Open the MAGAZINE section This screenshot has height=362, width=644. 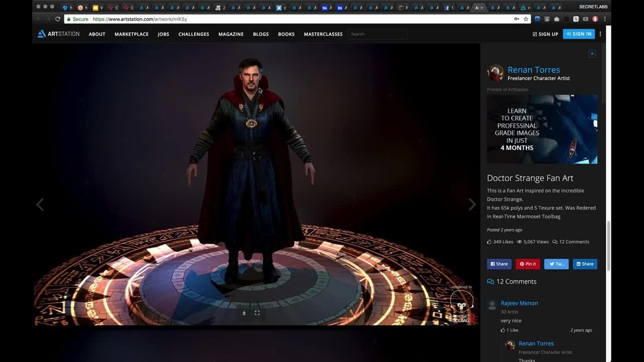231,34
